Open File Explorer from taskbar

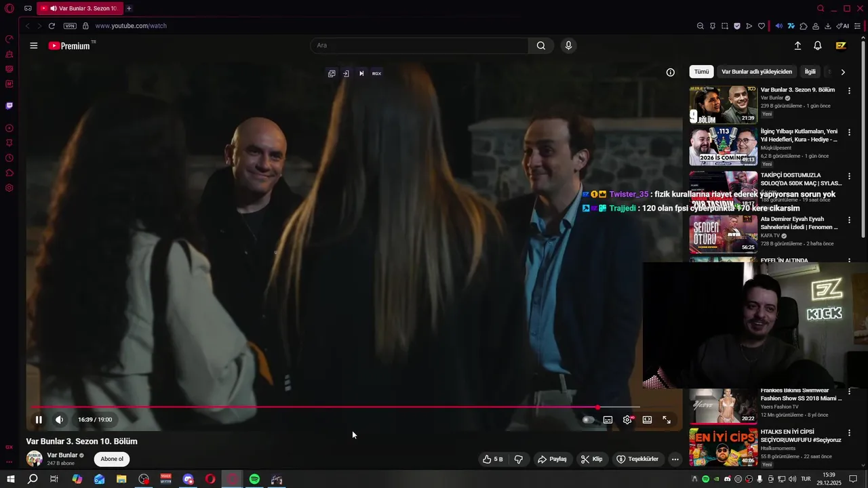coord(121,479)
